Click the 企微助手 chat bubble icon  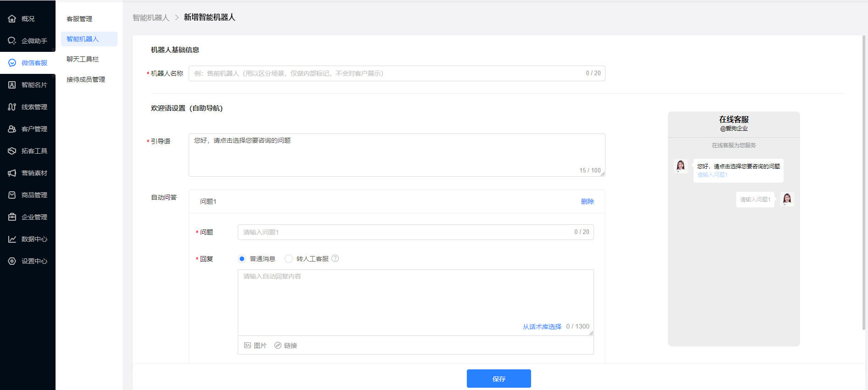pos(12,41)
